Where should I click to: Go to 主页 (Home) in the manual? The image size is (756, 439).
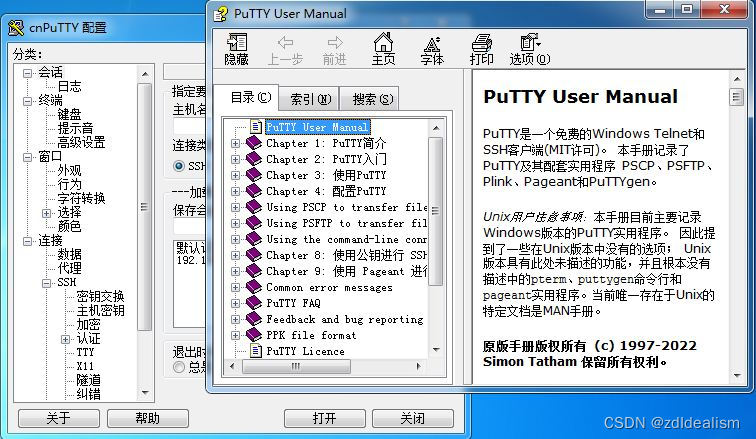click(x=383, y=49)
